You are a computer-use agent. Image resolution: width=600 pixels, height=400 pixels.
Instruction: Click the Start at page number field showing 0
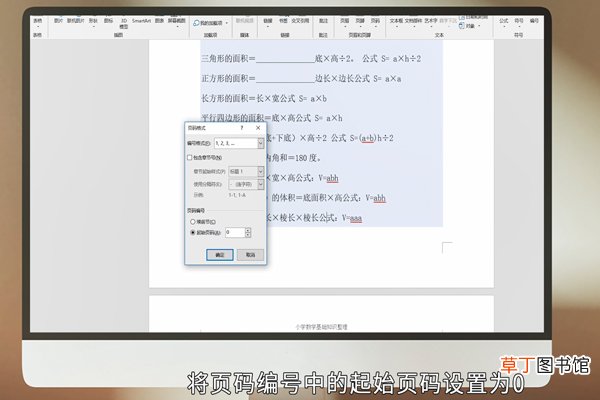tap(235, 232)
